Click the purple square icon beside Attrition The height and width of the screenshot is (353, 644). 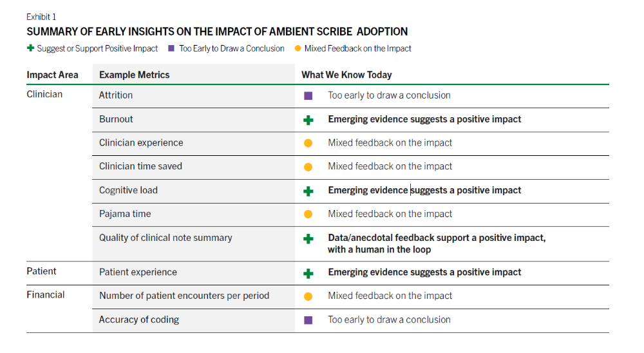(308, 96)
